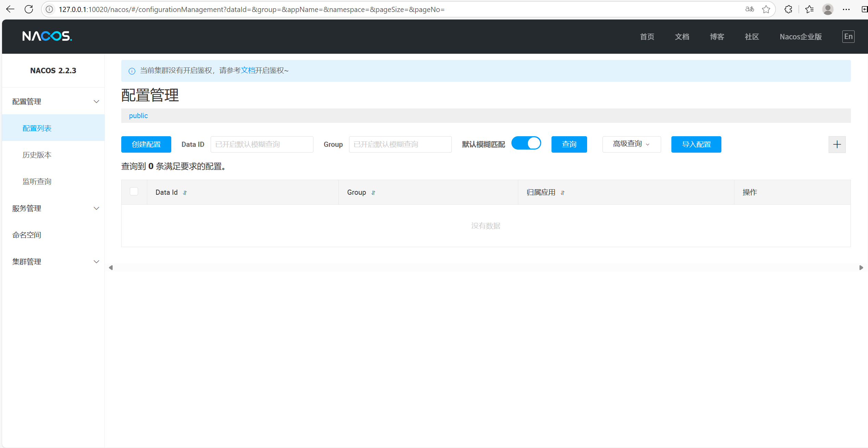Screen dimensions: 868x448
Task: Open the 文档 link in auth notice
Action: (x=248, y=70)
